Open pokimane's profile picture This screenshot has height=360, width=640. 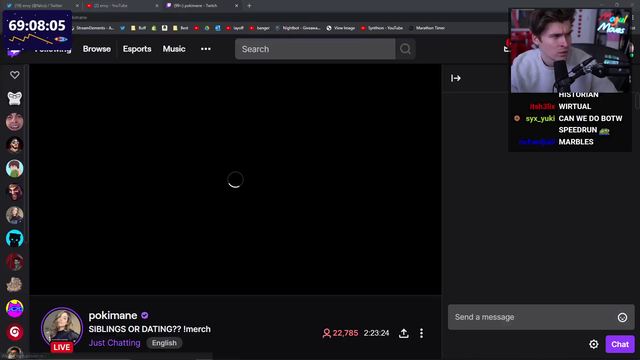click(62, 328)
